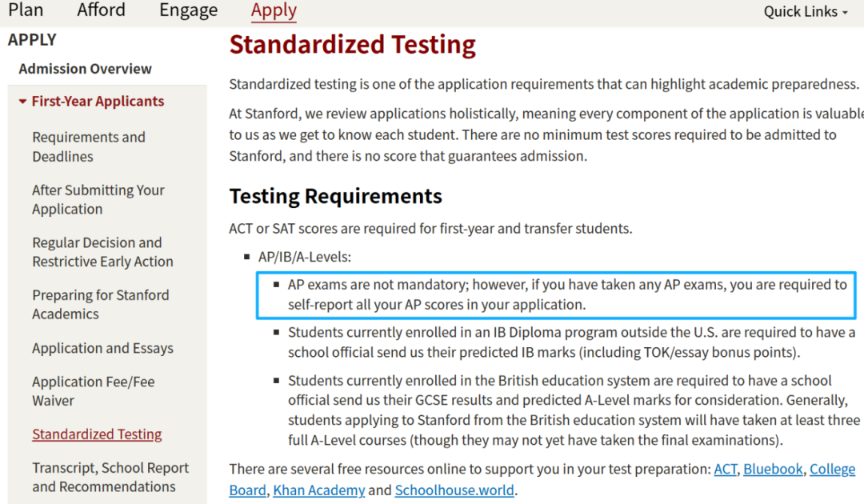
Task: Open Transcript, School Report and Recommendations
Action: 110,477
